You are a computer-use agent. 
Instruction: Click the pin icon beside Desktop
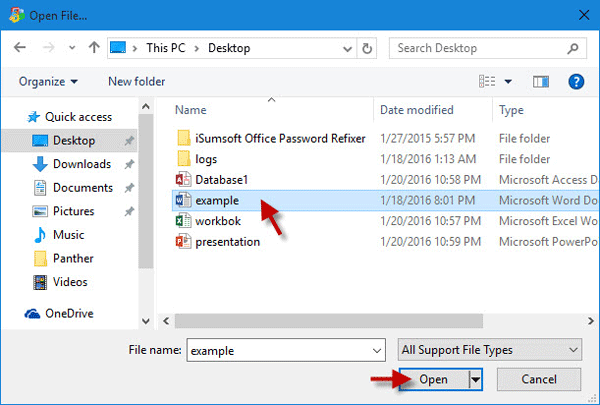(x=129, y=141)
